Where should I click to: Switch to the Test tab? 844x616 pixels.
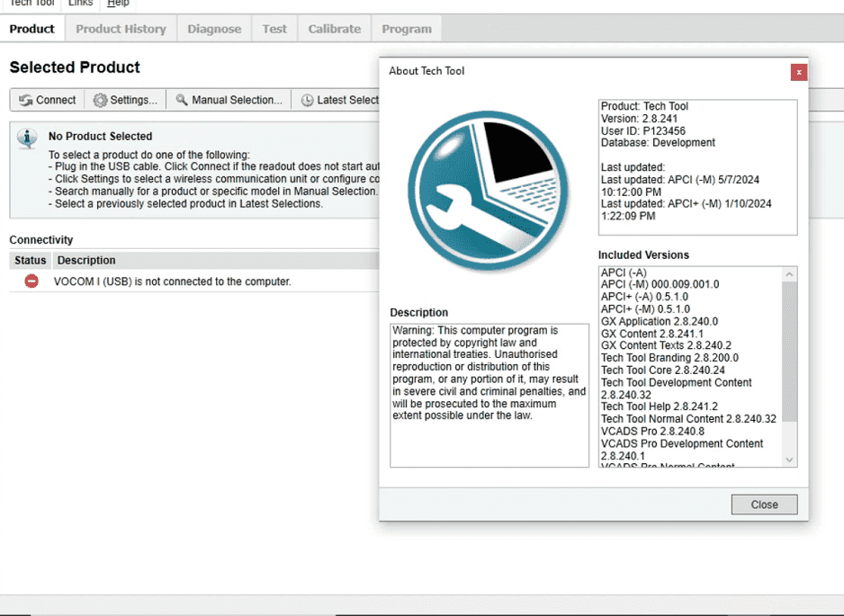[274, 29]
